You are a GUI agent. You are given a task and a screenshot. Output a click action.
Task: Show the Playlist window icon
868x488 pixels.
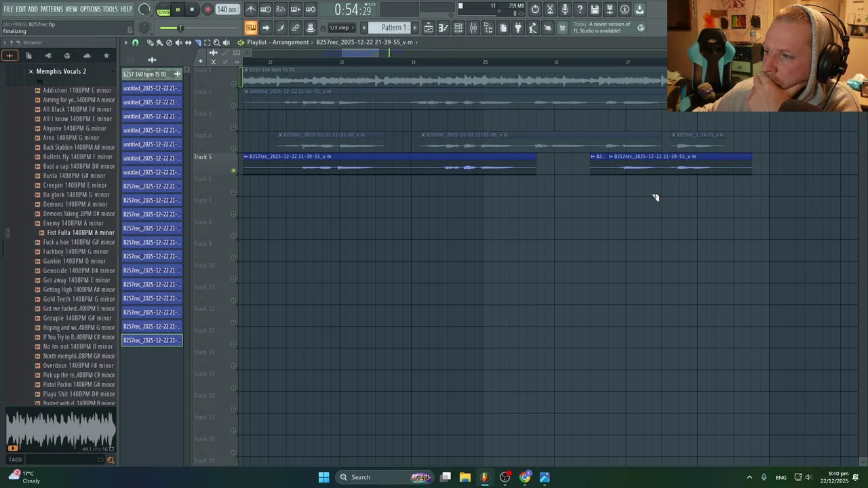point(429,28)
